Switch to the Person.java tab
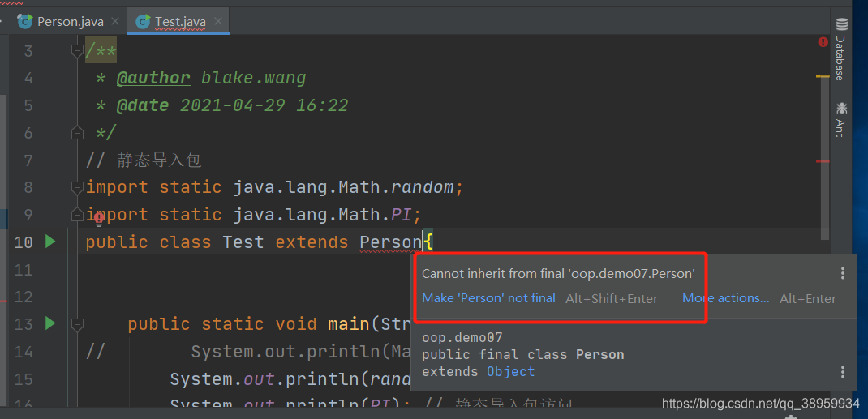 61,22
